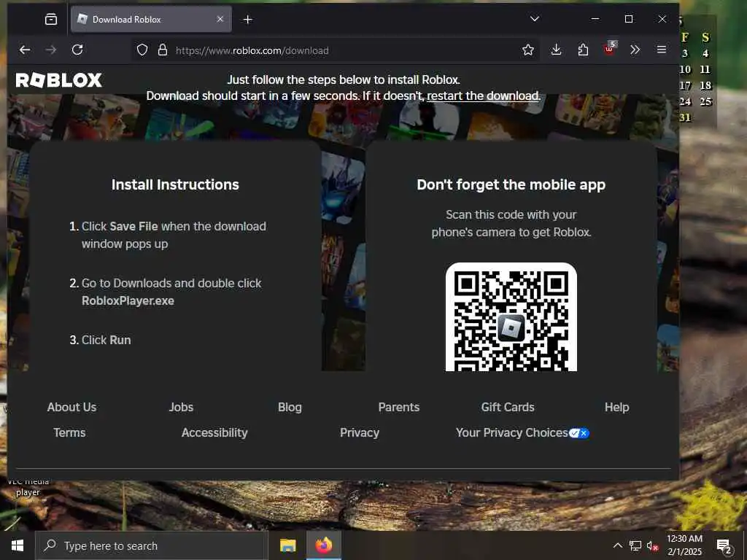Image resolution: width=747 pixels, height=560 pixels.
Task: Click the Install Instructions heading
Action: 175,184
